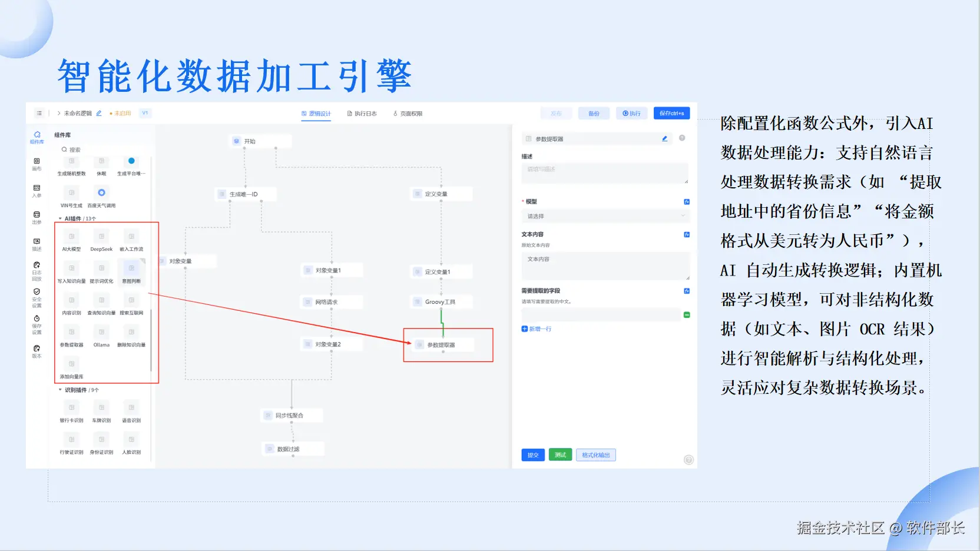Select the 搜索互联网 component
The height and width of the screenshot is (551, 980).
[131, 304]
